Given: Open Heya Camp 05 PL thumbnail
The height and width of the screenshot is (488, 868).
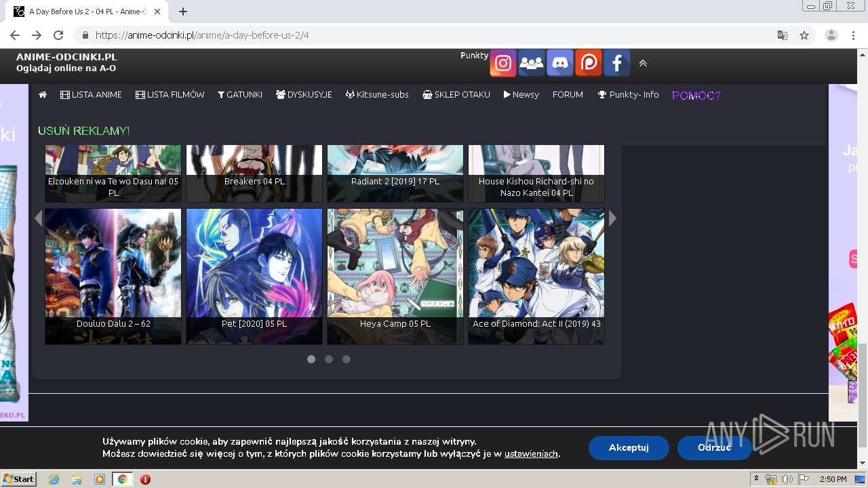Looking at the screenshot, I should (395, 277).
